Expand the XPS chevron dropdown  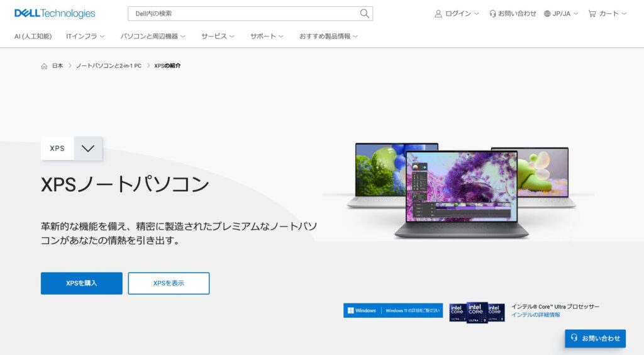pos(88,149)
